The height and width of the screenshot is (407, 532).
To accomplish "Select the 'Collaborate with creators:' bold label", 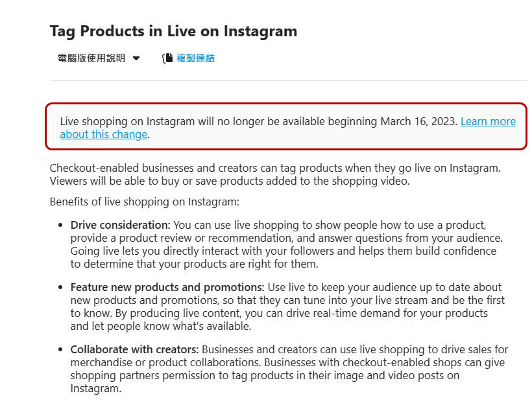I will point(134,349).
